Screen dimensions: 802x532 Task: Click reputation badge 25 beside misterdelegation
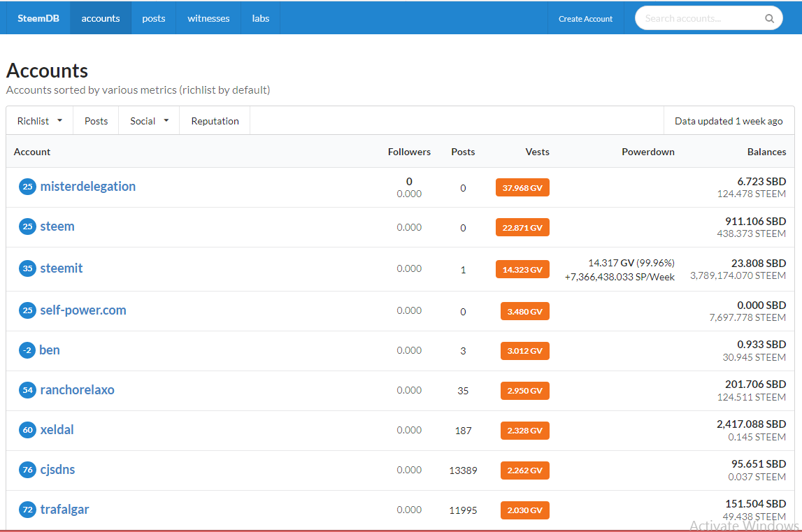(28, 187)
